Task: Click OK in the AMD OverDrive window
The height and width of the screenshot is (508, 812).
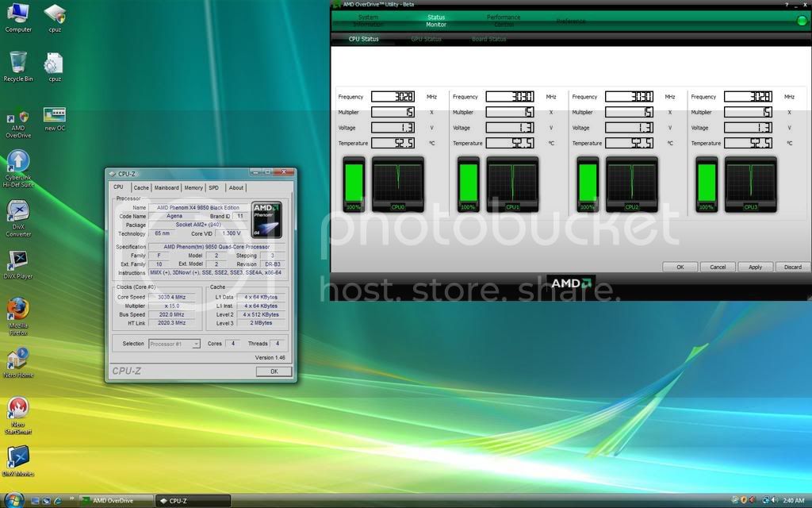Action: pos(680,267)
